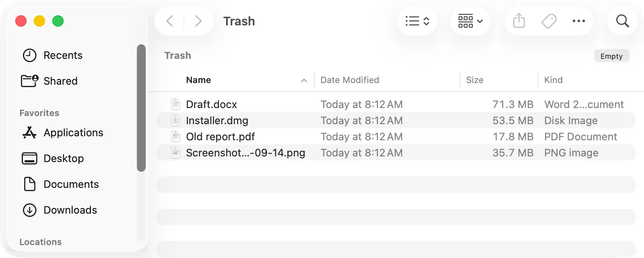Click the Share toolbar icon
Image resolution: width=644 pixels, height=258 pixels.
519,21
